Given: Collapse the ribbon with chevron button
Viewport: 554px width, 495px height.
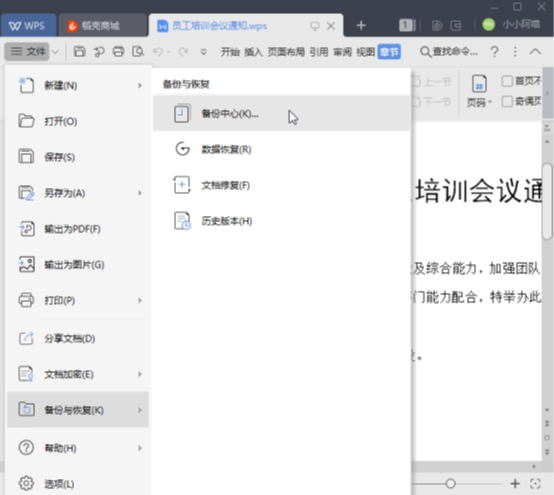Looking at the screenshot, I should coord(535,52).
